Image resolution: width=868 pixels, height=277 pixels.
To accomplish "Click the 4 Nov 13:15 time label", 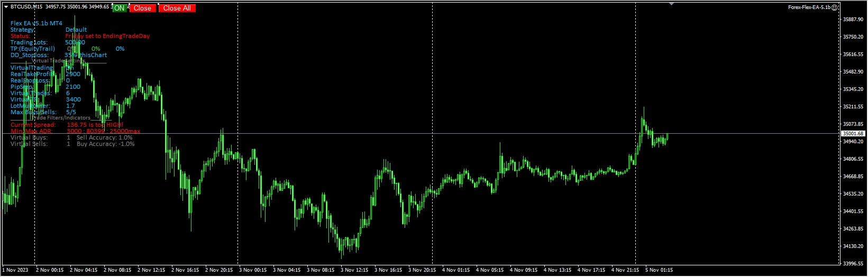I will [x=557, y=270].
